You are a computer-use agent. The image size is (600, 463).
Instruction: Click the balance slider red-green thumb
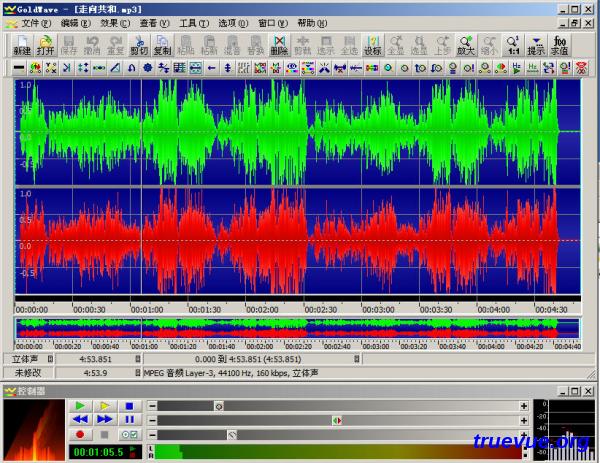click(x=337, y=421)
